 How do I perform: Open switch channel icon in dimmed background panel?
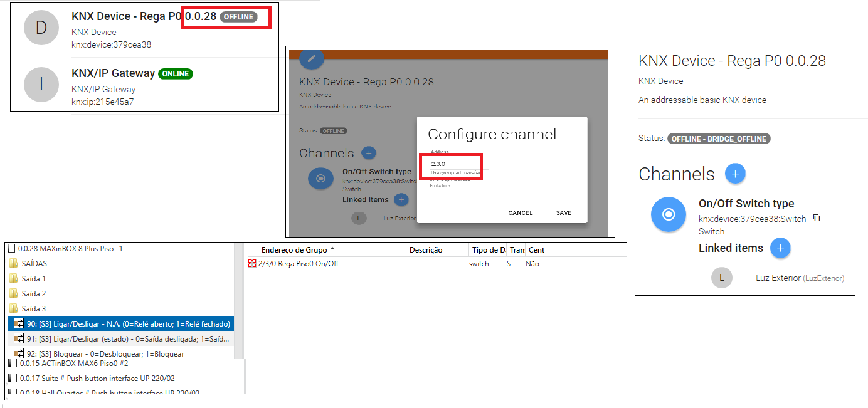click(321, 179)
